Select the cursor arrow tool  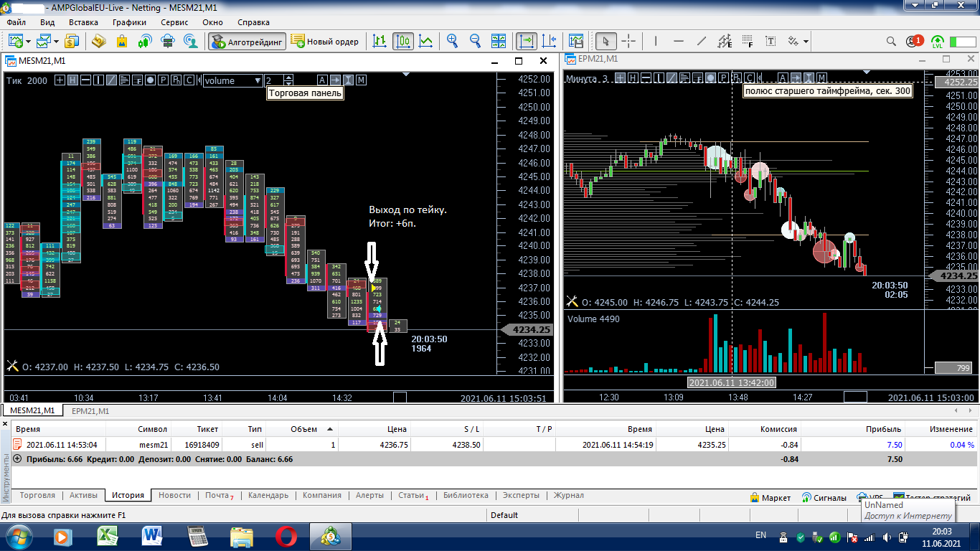(606, 41)
